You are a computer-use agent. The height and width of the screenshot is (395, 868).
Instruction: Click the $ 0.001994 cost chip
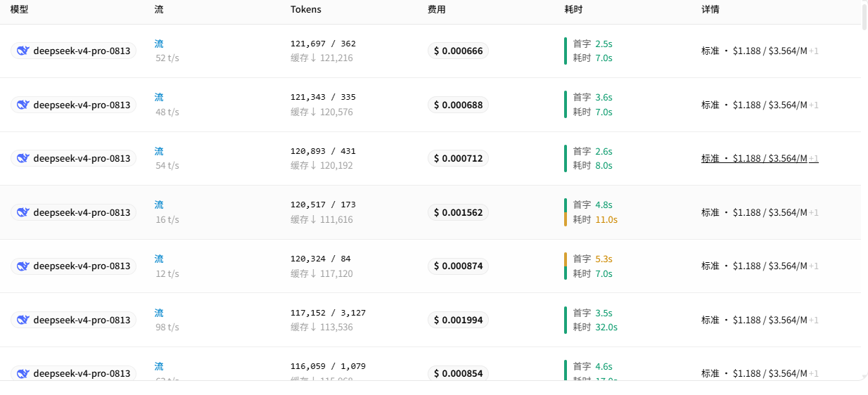[458, 320]
